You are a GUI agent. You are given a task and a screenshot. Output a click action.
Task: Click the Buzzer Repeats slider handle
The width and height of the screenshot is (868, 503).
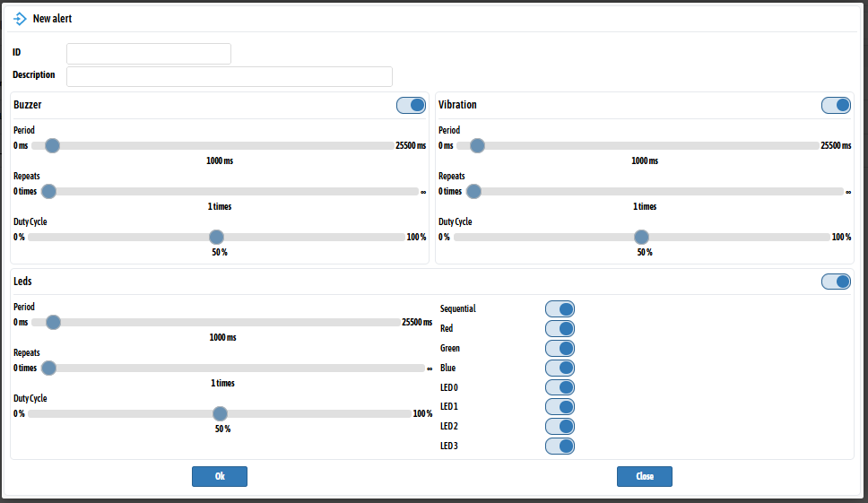(x=48, y=191)
